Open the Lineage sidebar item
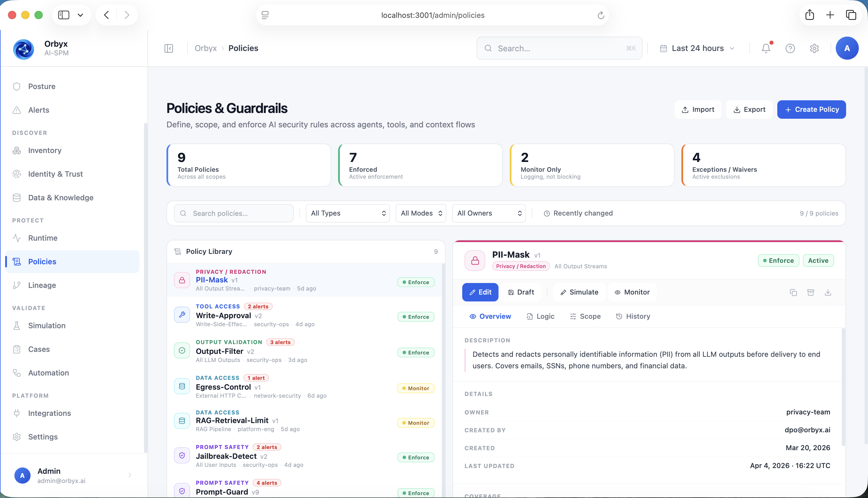 click(x=42, y=285)
